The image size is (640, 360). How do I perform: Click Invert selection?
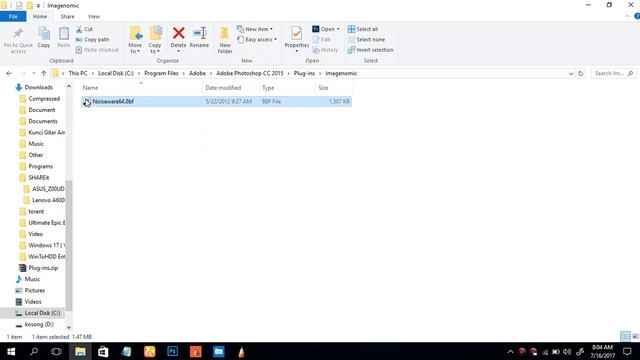tap(371, 50)
